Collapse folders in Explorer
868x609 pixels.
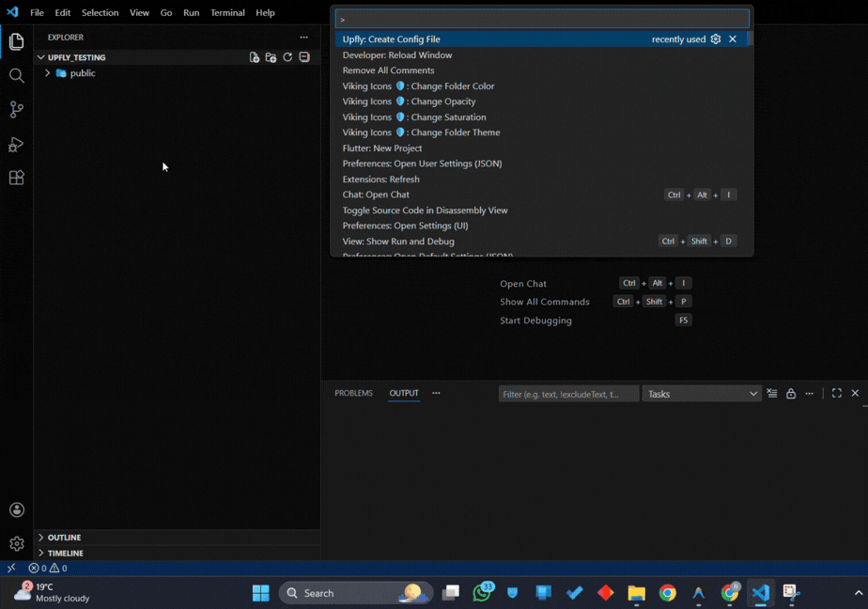coord(303,56)
